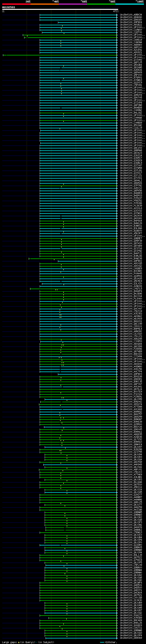This screenshot has width=146, height=644.
Task: Select hit label UniRef100_Q9FNV3
Action: (x=131, y=374)
